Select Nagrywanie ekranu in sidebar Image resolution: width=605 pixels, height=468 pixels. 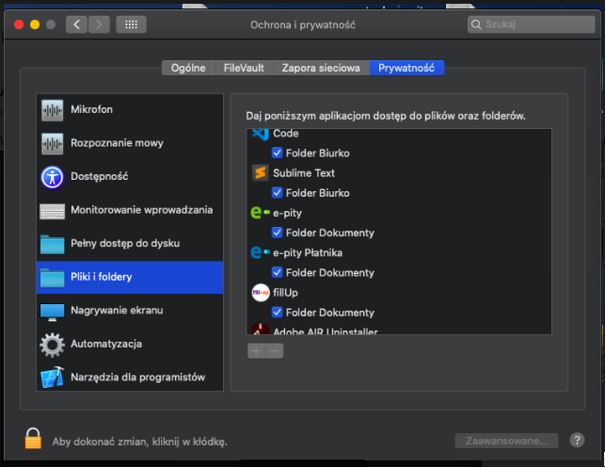(115, 310)
